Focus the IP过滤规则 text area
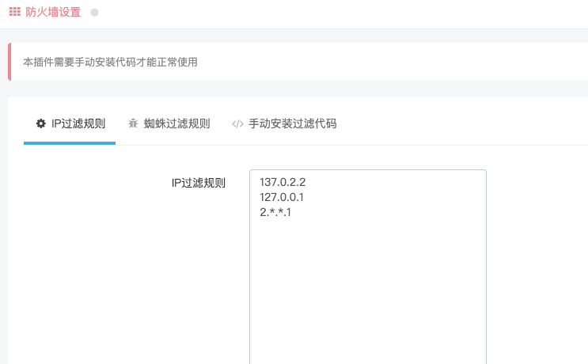Screen dimensions: 588x364 368,267
